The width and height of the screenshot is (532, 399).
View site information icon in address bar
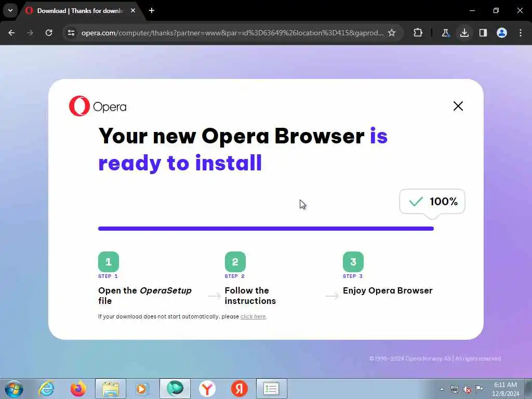point(71,33)
